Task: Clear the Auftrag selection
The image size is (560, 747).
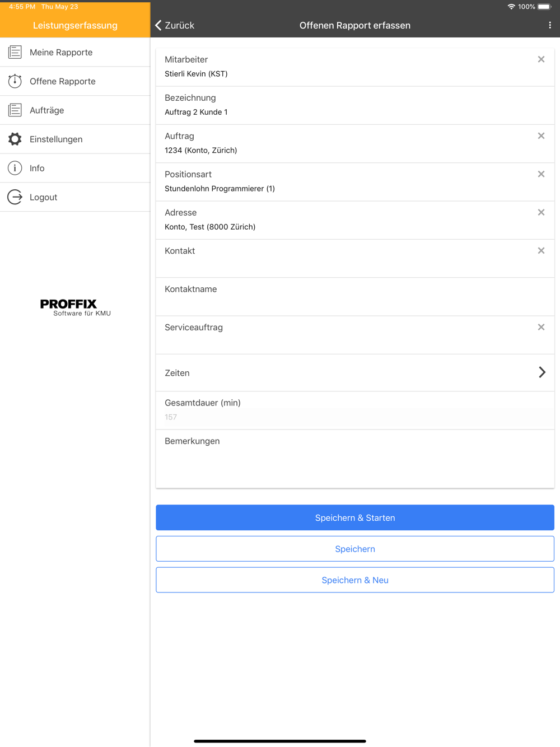Action: point(541,136)
